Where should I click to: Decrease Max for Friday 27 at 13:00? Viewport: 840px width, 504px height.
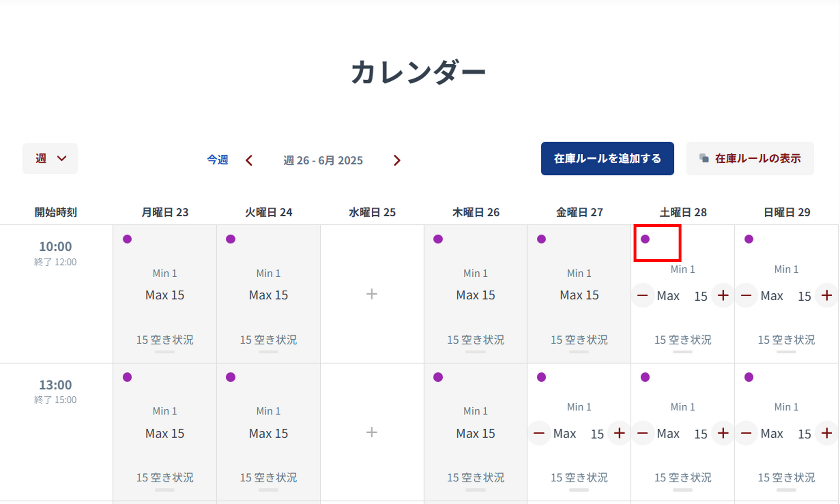(539, 433)
